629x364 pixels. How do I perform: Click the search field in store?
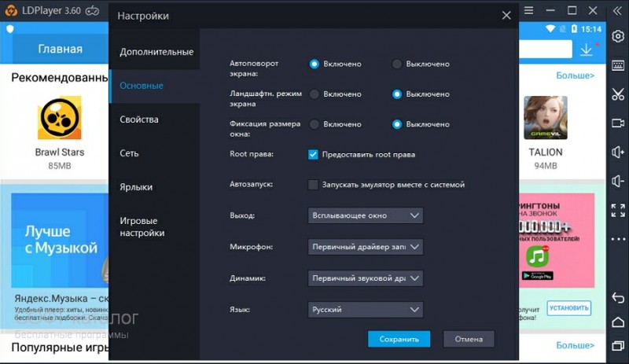coord(546,50)
